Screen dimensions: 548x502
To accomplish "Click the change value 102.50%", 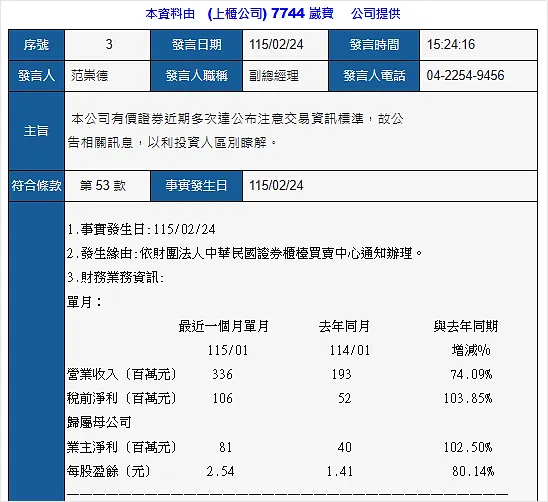I will click(x=468, y=447).
